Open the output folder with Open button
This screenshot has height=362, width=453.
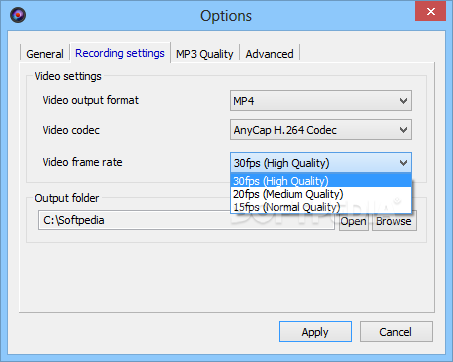[354, 221]
